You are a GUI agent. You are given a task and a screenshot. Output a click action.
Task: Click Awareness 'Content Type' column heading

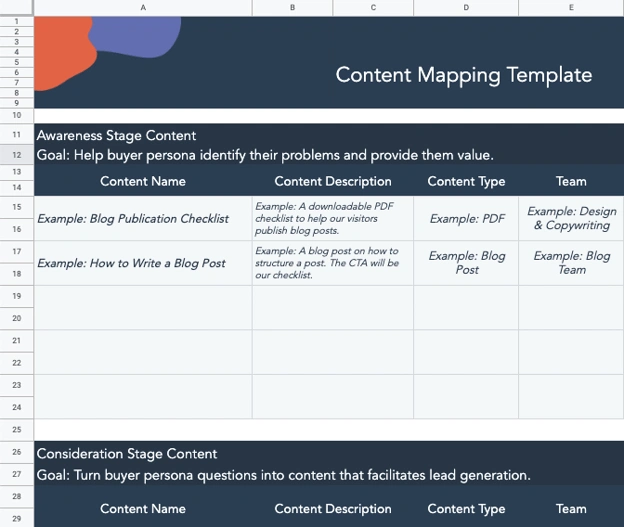[466, 182]
